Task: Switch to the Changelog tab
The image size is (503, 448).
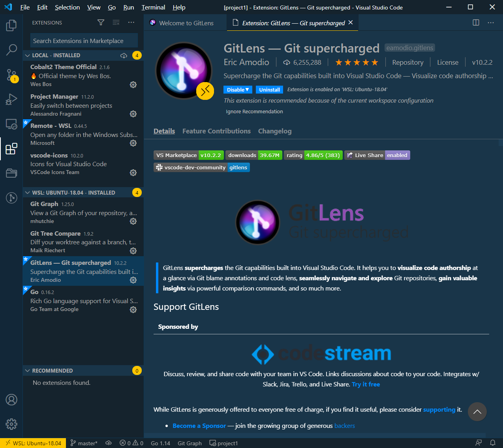Action: (x=275, y=131)
